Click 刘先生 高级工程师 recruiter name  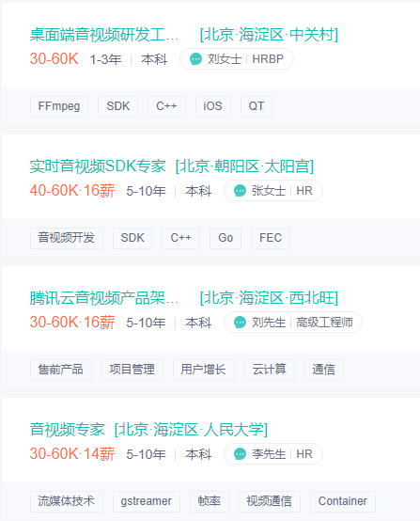point(303,323)
